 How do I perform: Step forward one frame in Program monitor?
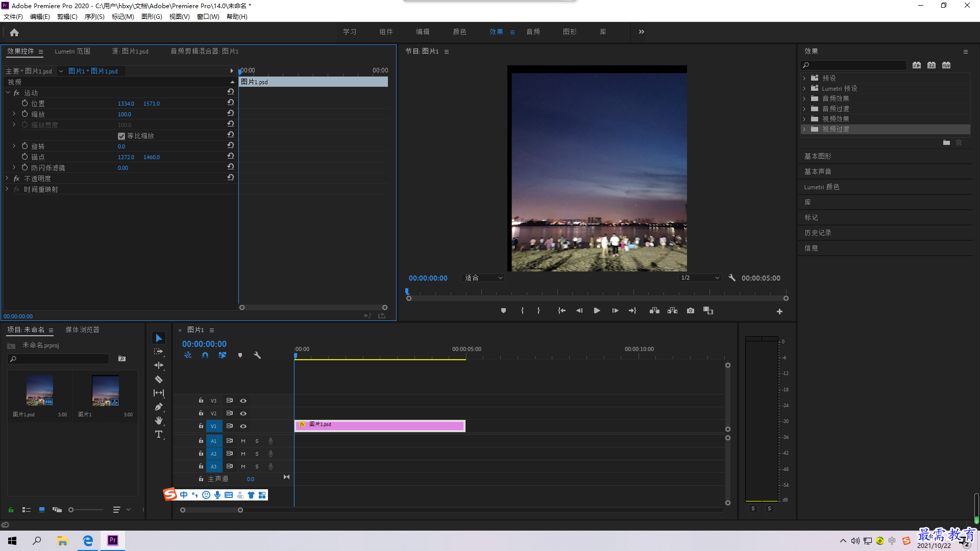615,311
